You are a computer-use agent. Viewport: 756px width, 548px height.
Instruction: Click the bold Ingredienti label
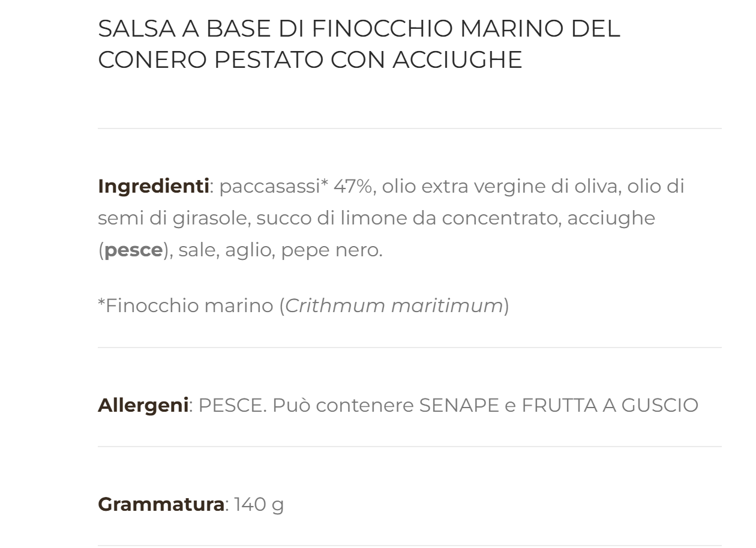pyautogui.click(x=153, y=187)
